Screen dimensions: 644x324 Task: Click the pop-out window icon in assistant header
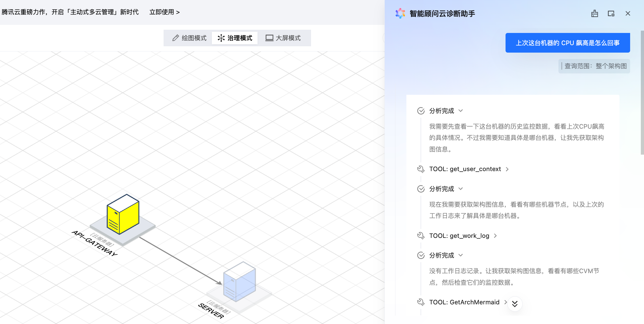pos(611,13)
